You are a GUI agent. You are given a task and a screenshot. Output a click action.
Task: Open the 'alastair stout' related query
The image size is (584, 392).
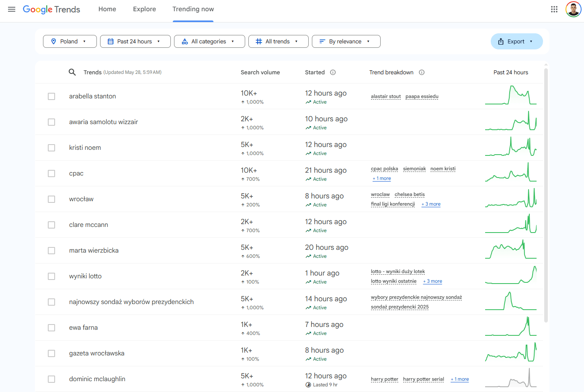pos(386,96)
